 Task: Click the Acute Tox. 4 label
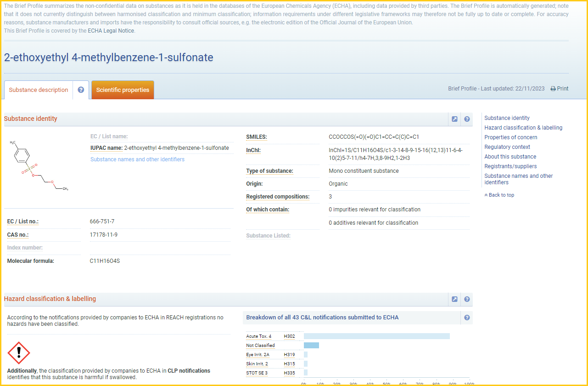(x=258, y=336)
